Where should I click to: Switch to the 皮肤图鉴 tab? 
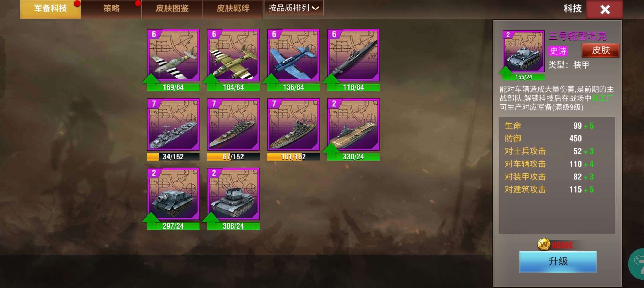172,9
